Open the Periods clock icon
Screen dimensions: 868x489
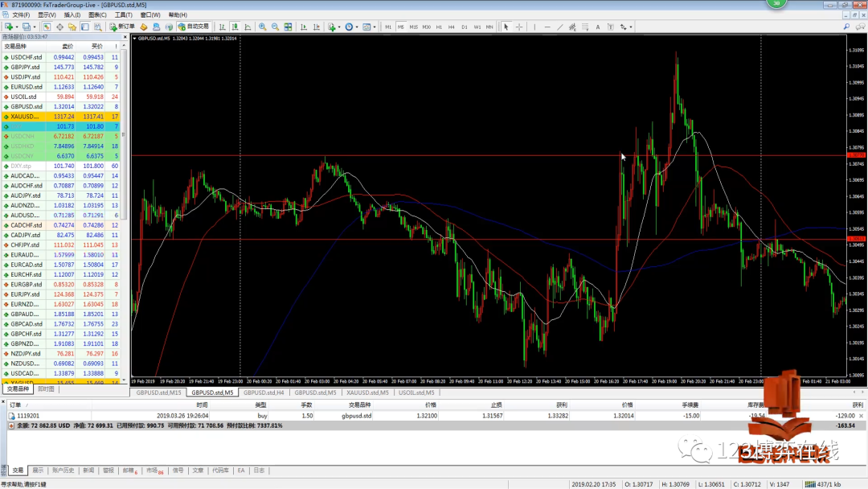coord(349,27)
